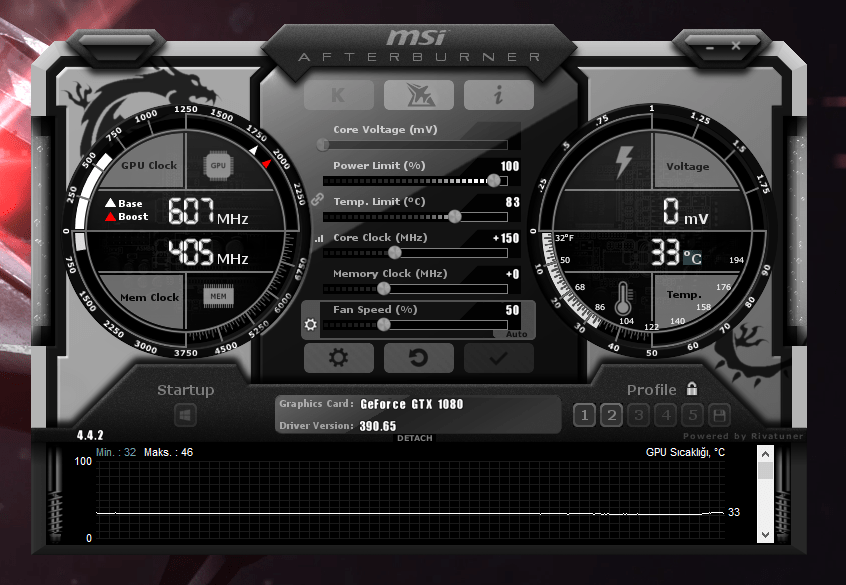Click the Core Clock slider handle
This screenshot has height=585, width=846.
(x=395, y=253)
